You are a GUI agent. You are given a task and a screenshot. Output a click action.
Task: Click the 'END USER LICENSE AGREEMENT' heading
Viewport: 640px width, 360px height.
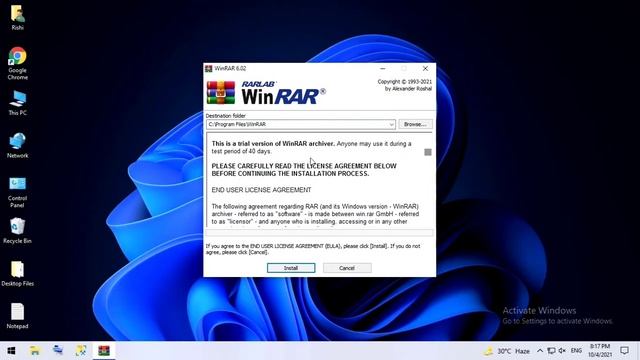[261, 190]
